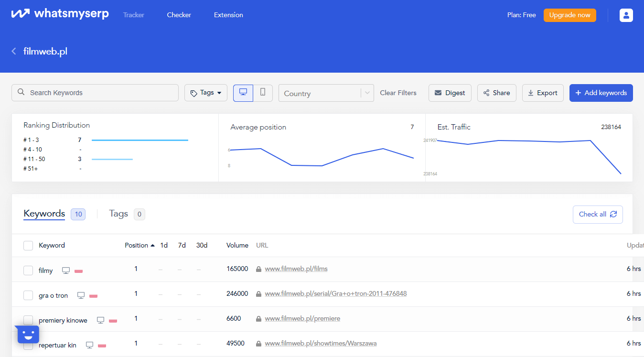Click the lock icon before the Gra+o+tron URL
The height and width of the screenshot is (357, 644).
coord(258,294)
